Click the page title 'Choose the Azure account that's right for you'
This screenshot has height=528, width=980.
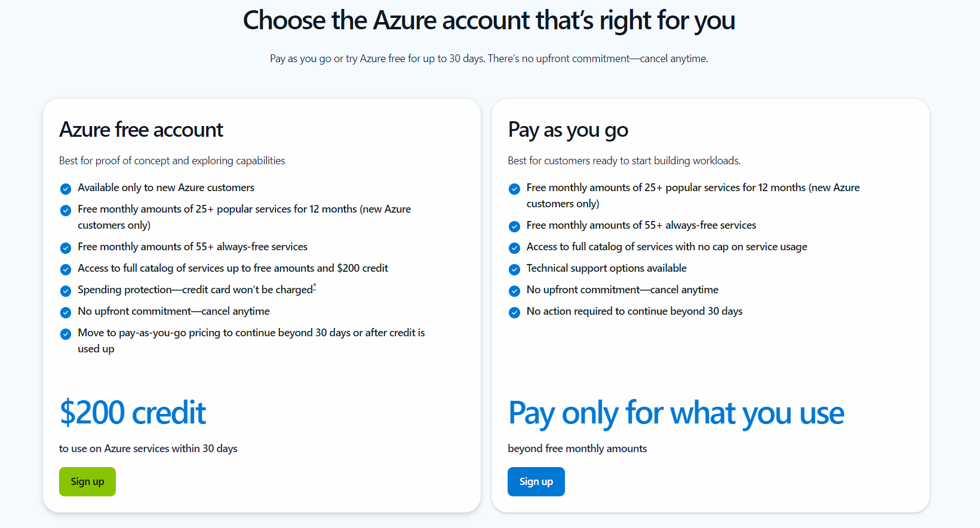(489, 20)
